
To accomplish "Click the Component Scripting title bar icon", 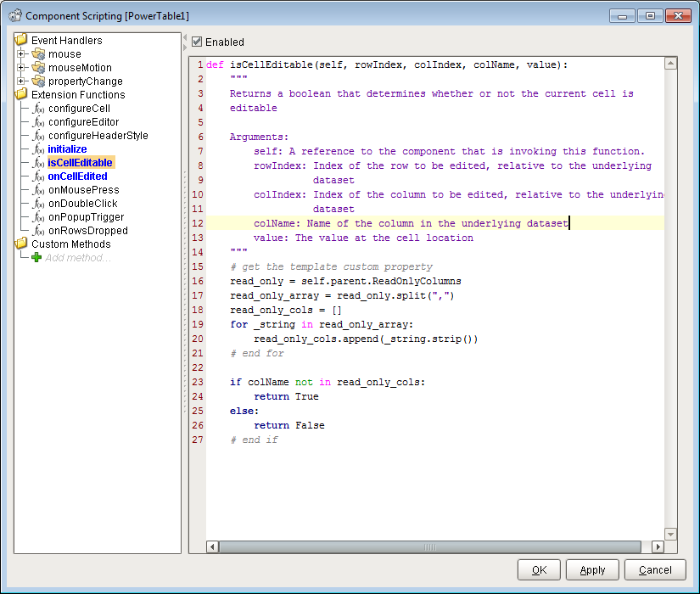I will click(x=15, y=15).
